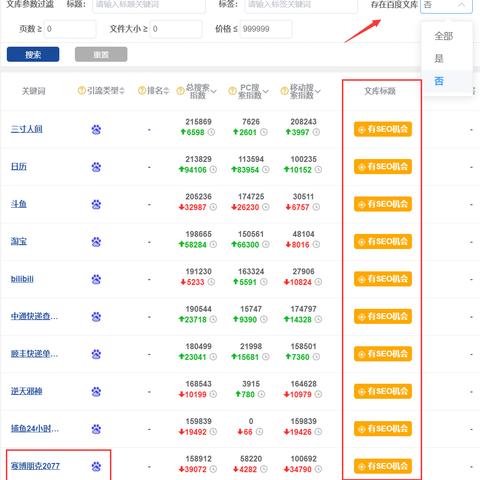Click the Baidu paw icon for 斗鱼

96,204
